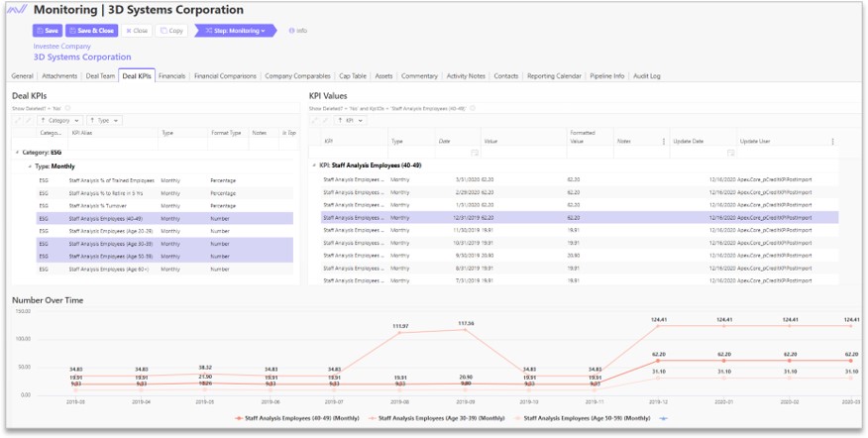Collapse the Type: Monthly group

[30, 166]
